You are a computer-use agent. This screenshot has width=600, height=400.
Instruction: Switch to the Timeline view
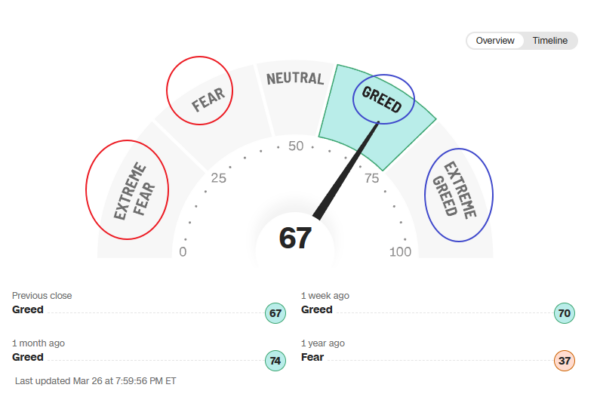click(x=550, y=41)
